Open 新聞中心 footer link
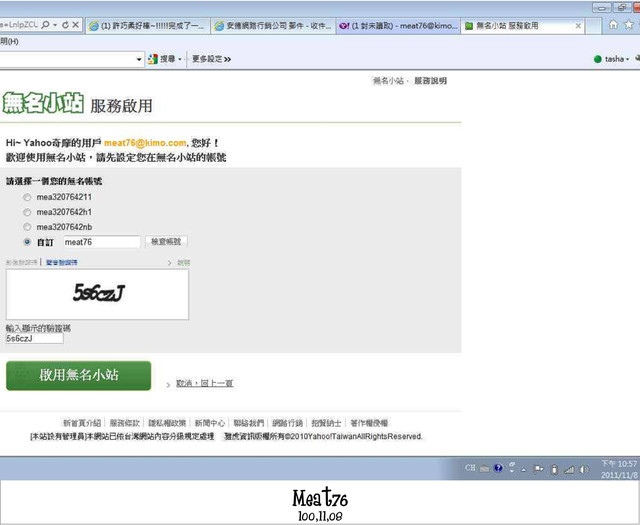640x525 pixels. coord(210,423)
